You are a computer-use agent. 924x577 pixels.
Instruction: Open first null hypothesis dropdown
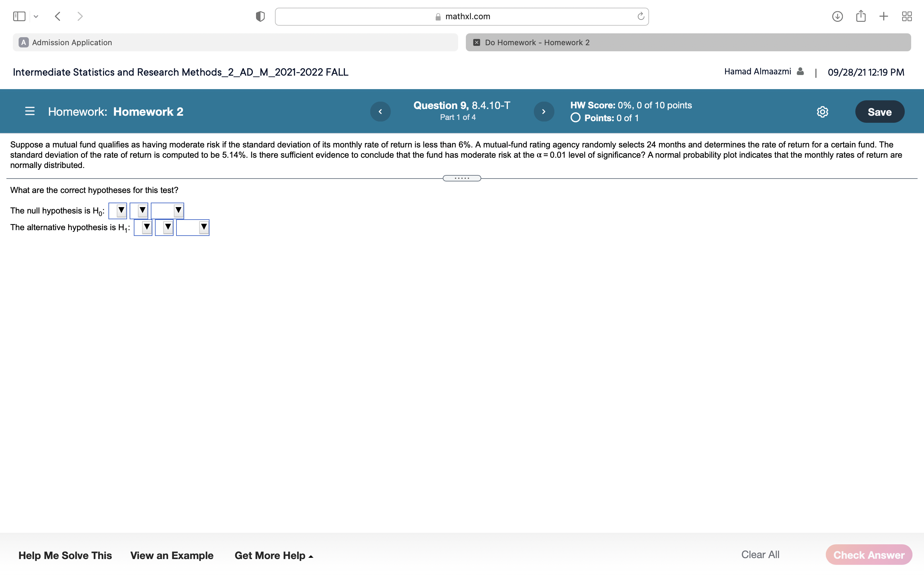pos(118,211)
